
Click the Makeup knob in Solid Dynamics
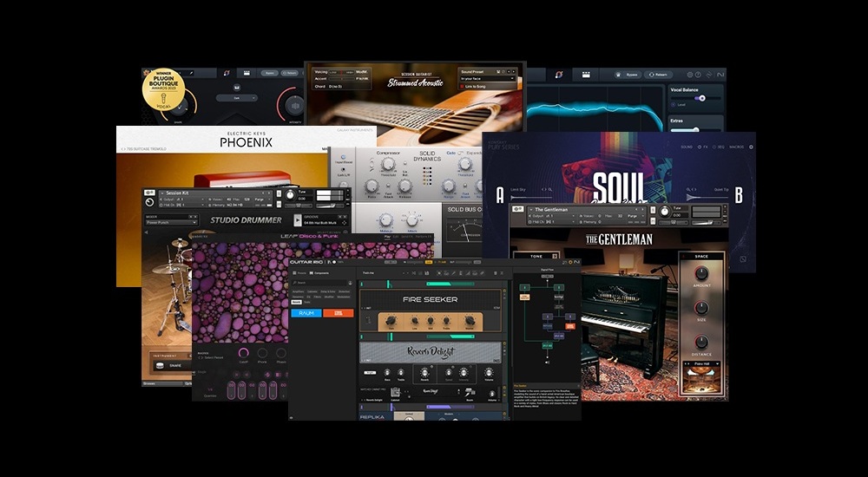[x=386, y=219]
